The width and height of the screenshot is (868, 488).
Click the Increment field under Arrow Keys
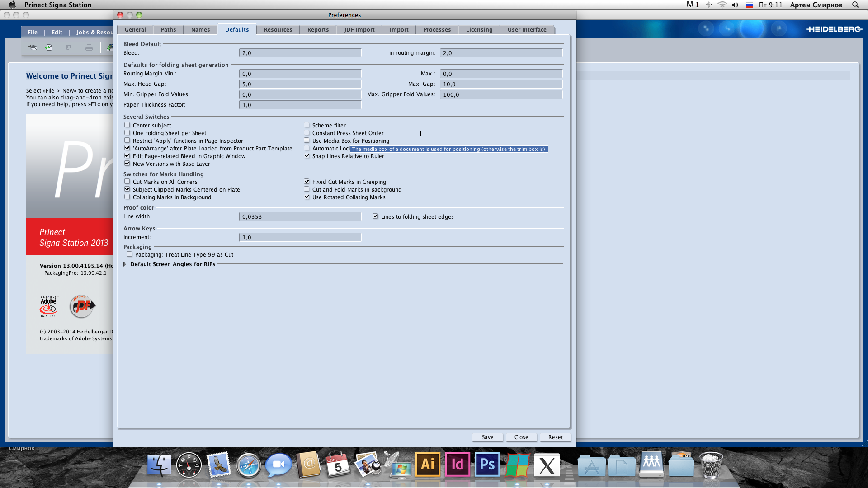300,237
